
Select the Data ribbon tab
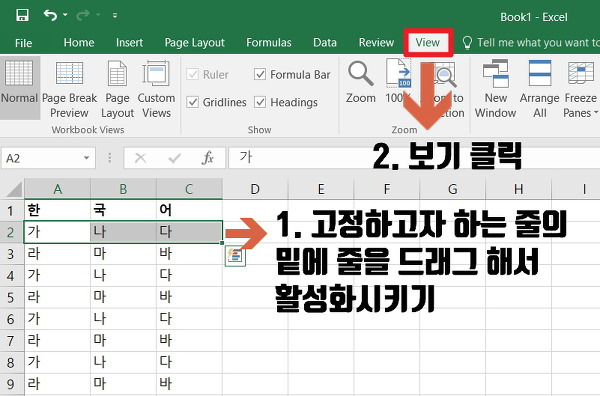(325, 42)
